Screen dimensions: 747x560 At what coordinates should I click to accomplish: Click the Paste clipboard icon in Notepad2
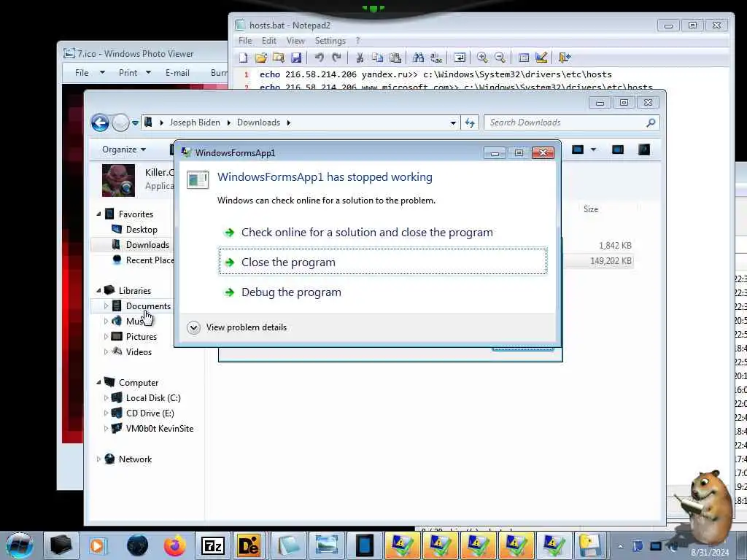click(x=395, y=58)
